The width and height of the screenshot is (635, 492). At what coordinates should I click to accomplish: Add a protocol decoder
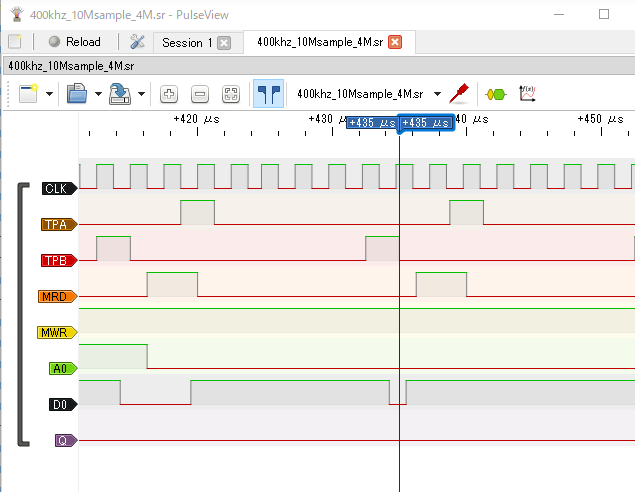click(495, 94)
